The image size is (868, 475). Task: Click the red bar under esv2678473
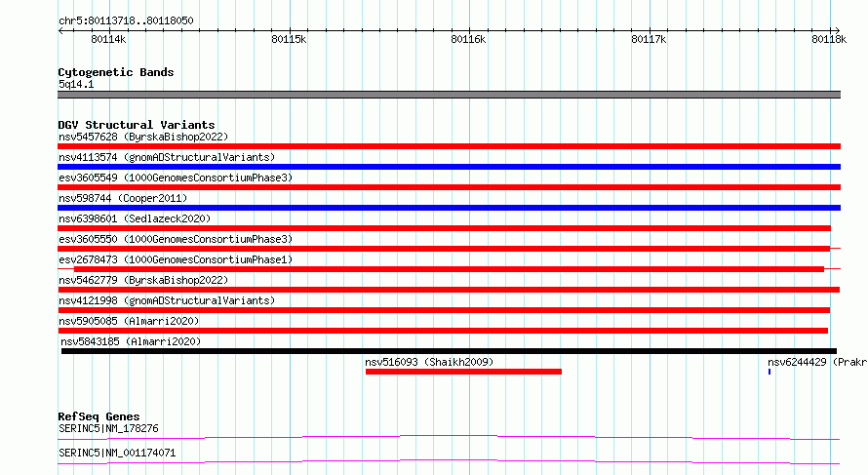(x=449, y=269)
